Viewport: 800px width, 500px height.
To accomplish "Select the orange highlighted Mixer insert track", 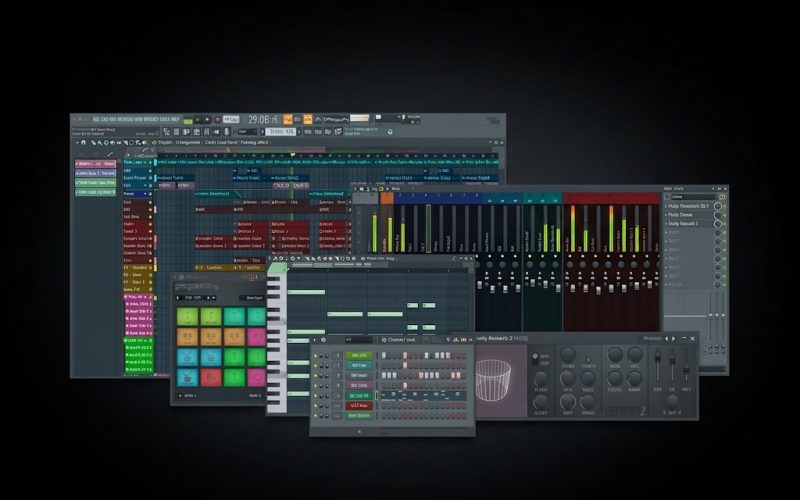I will (387, 198).
